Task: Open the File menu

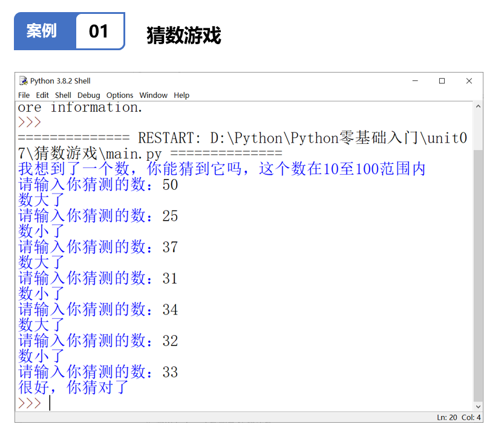Action: click(24, 95)
